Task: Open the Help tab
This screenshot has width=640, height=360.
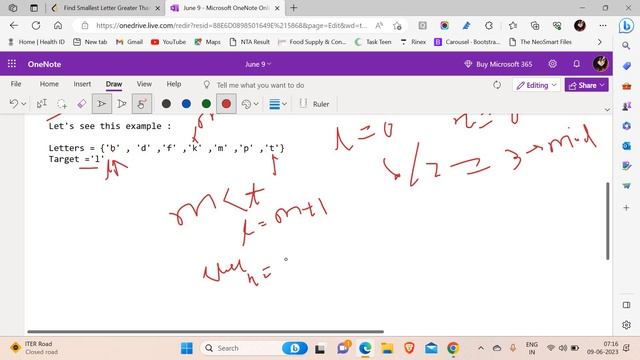Action: tap(173, 84)
